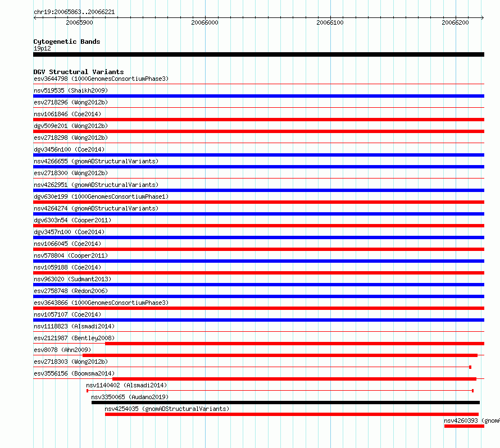Click dgv630e199 (1000GenomesConsortiumPhase1) label
The height and width of the screenshot is (448, 500).
101,196
